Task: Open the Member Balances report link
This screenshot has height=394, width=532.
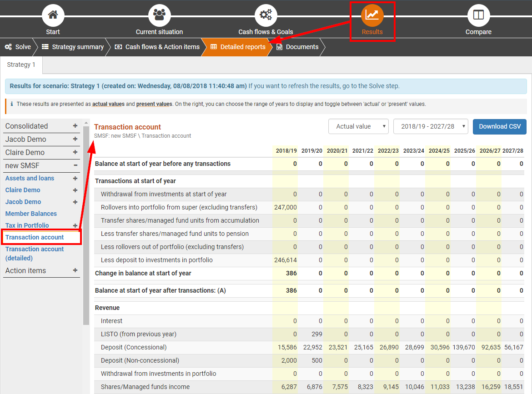Action: (x=31, y=214)
